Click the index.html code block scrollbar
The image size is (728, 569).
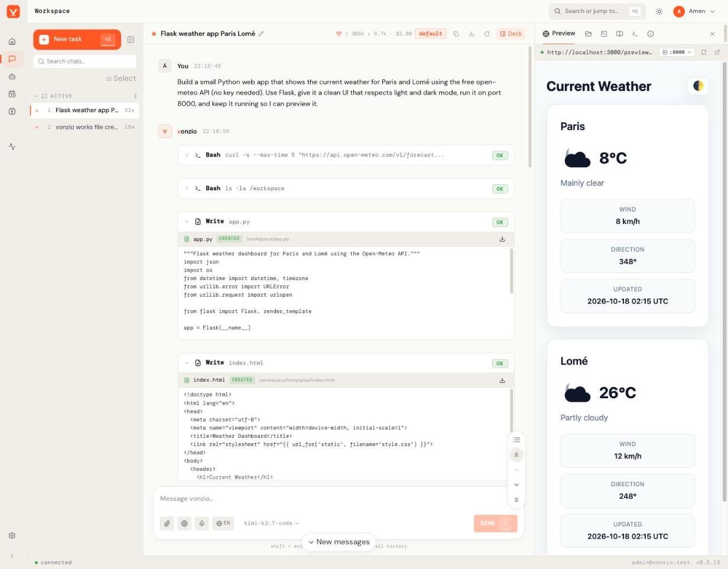point(511,412)
